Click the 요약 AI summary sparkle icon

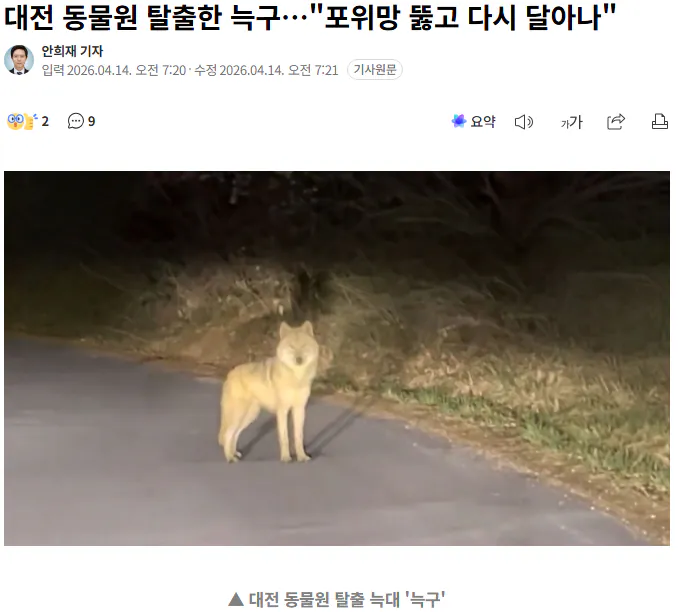point(459,121)
